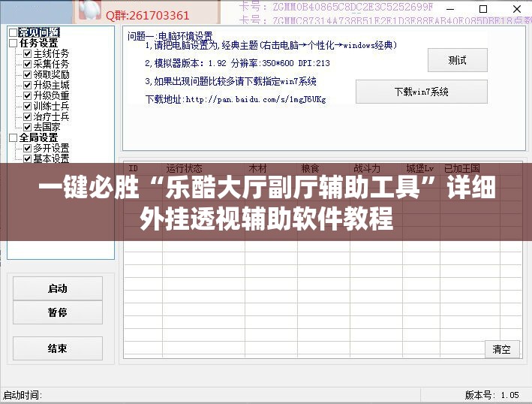532x404 pixels.
Task: Click the first 卡号 serial text at top
Action: tap(336, 7)
